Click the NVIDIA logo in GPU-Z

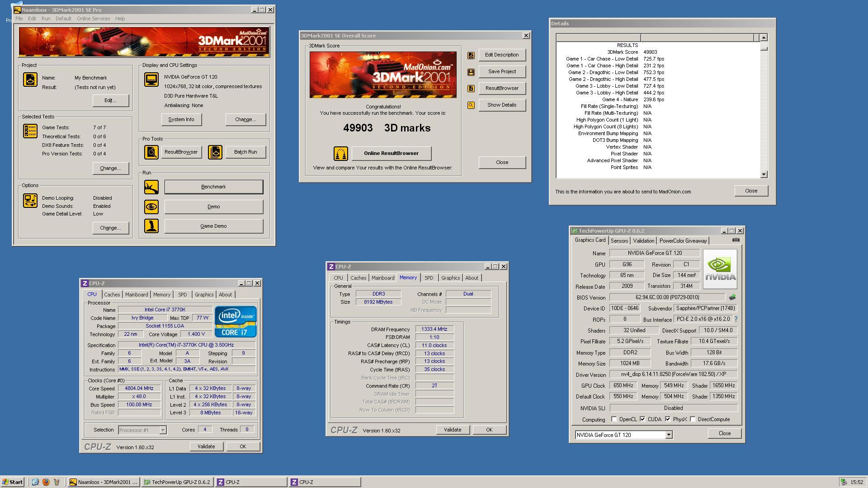coord(720,269)
